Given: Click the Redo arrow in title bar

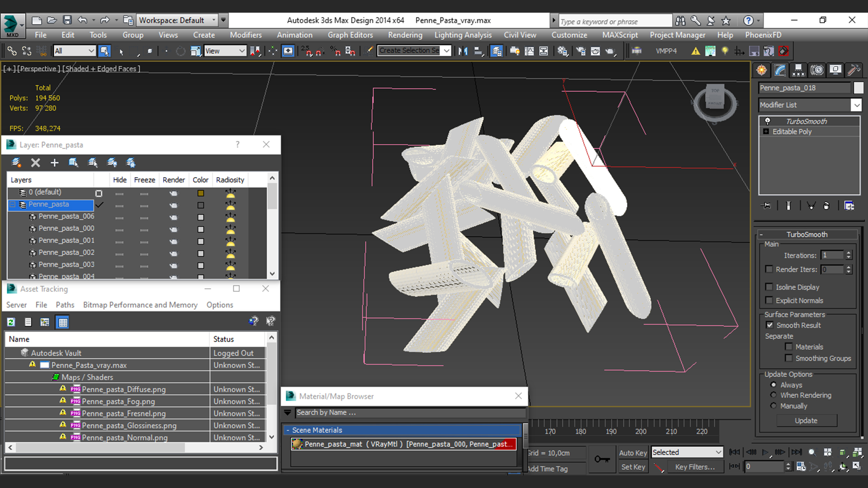Looking at the screenshot, I should pos(105,20).
